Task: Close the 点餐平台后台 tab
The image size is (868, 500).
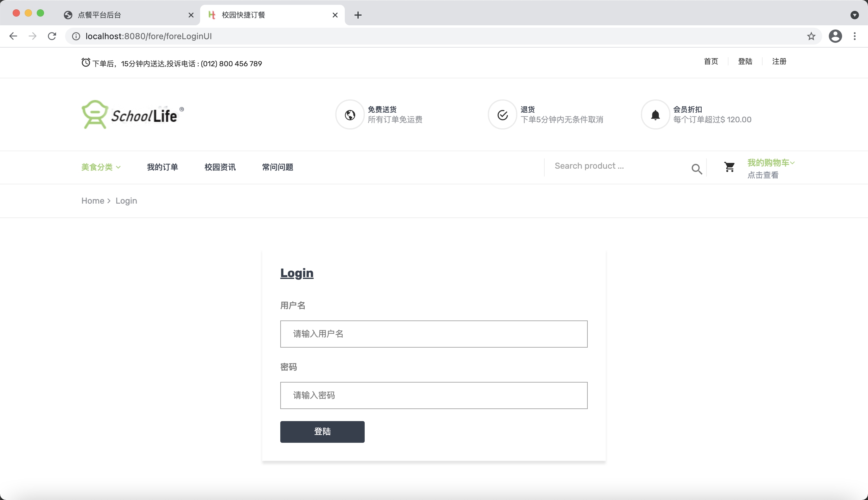Action: (x=191, y=15)
